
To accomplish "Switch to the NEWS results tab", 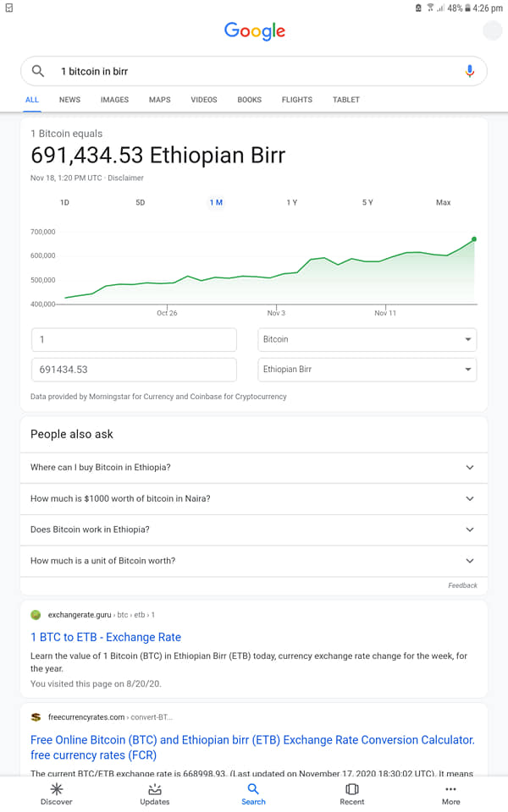I will (x=69, y=100).
